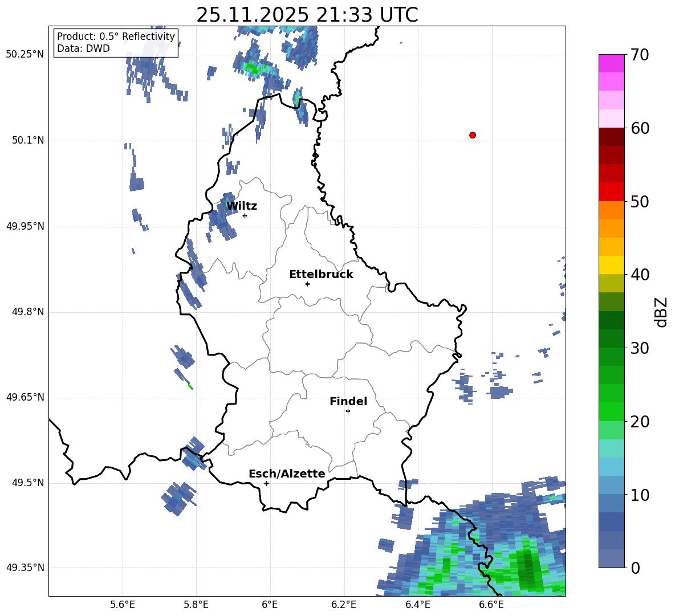Click the 49.35°N latitude label
The image size is (675, 616).
(25, 568)
